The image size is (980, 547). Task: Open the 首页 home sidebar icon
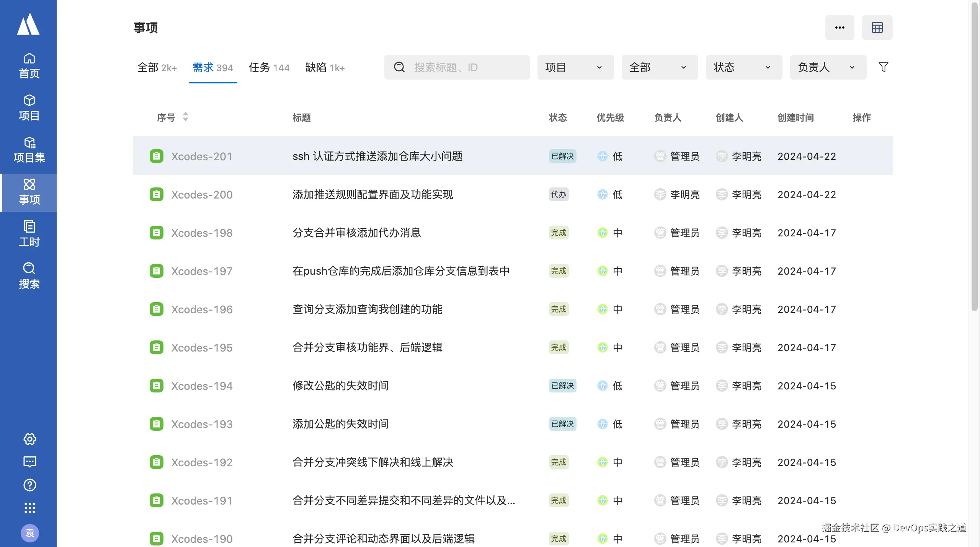[x=29, y=65]
